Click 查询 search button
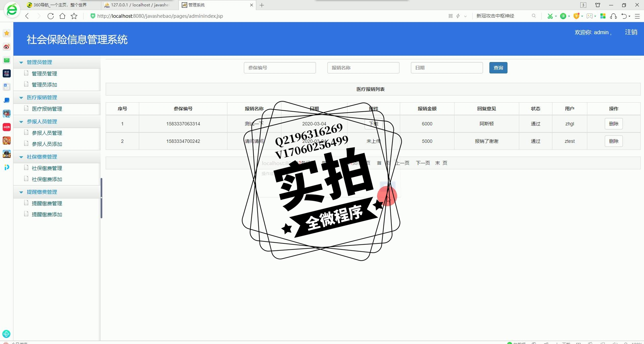Image resolution: width=644 pixels, height=344 pixels. click(498, 68)
